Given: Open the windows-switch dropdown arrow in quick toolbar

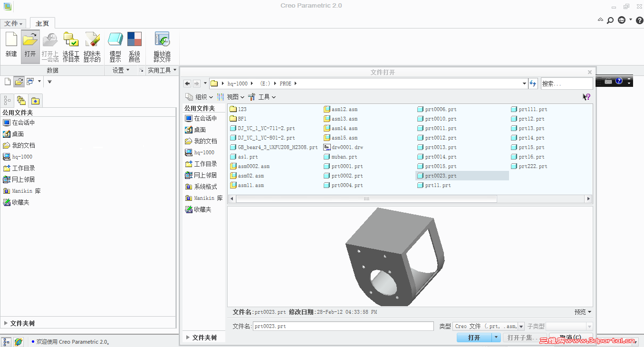Looking at the screenshot, I should pos(39,82).
